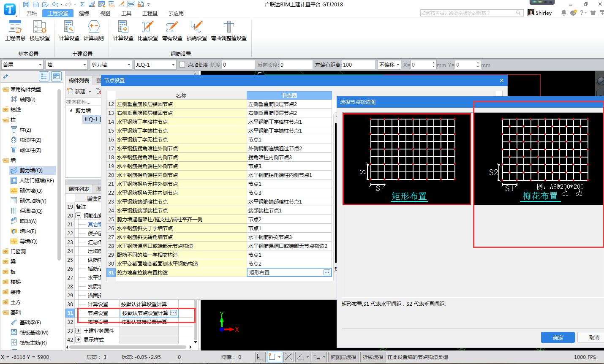Select 构造柱(Z) in navigation tree

click(x=30, y=140)
